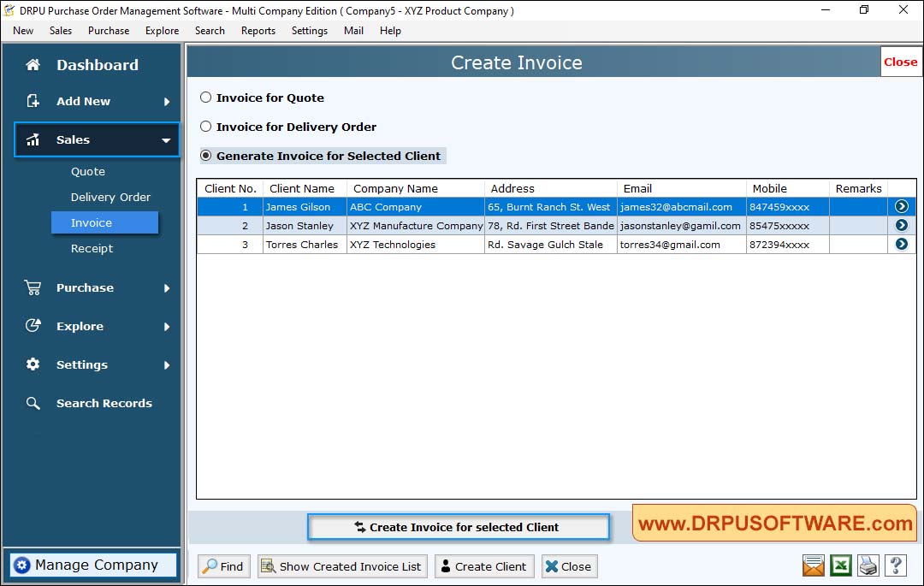Viewport: 924px width, 586px height.
Task: Expand the Add New submenu arrow
Action: click(167, 102)
